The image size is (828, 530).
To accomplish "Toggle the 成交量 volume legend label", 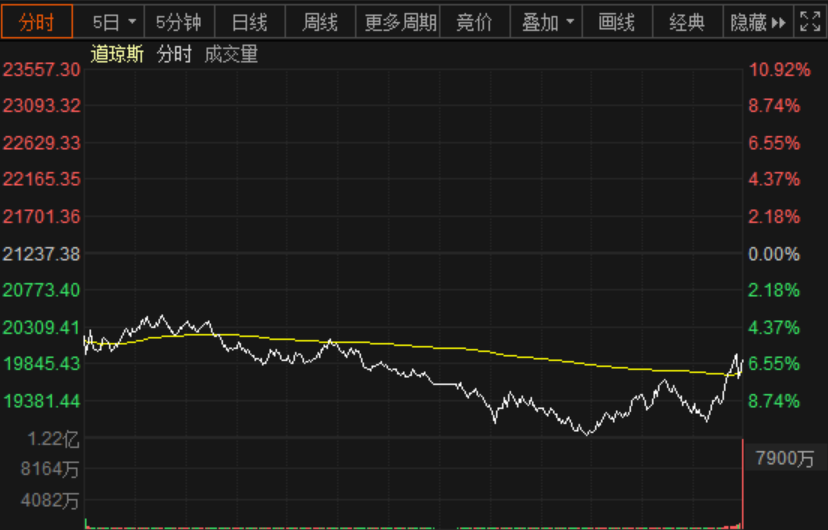I will pyautogui.click(x=231, y=55).
